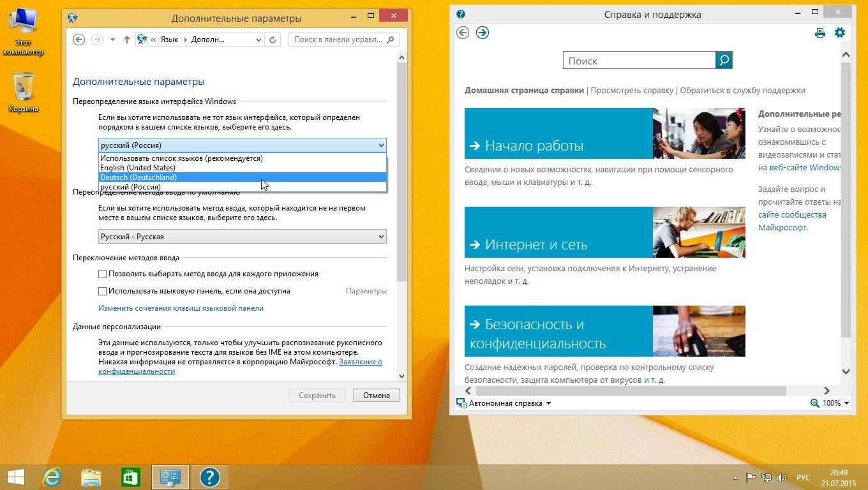The image size is (868, 490).
Task: Refresh the Control Panel address bar
Action: pos(273,40)
